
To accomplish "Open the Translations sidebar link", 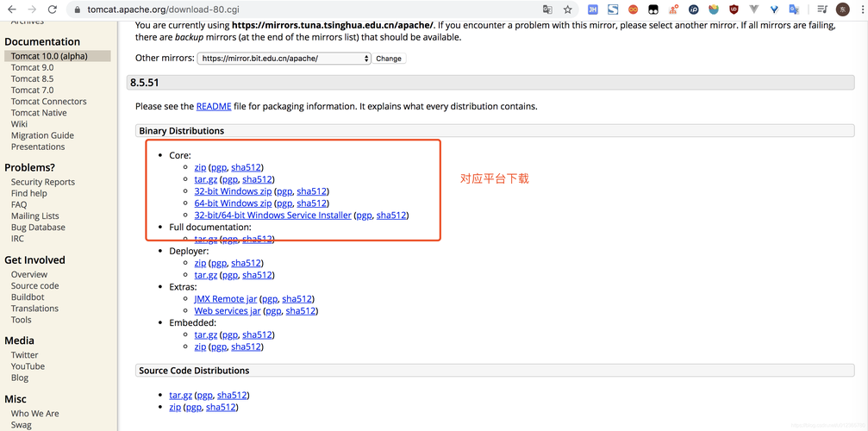I will coord(34,309).
